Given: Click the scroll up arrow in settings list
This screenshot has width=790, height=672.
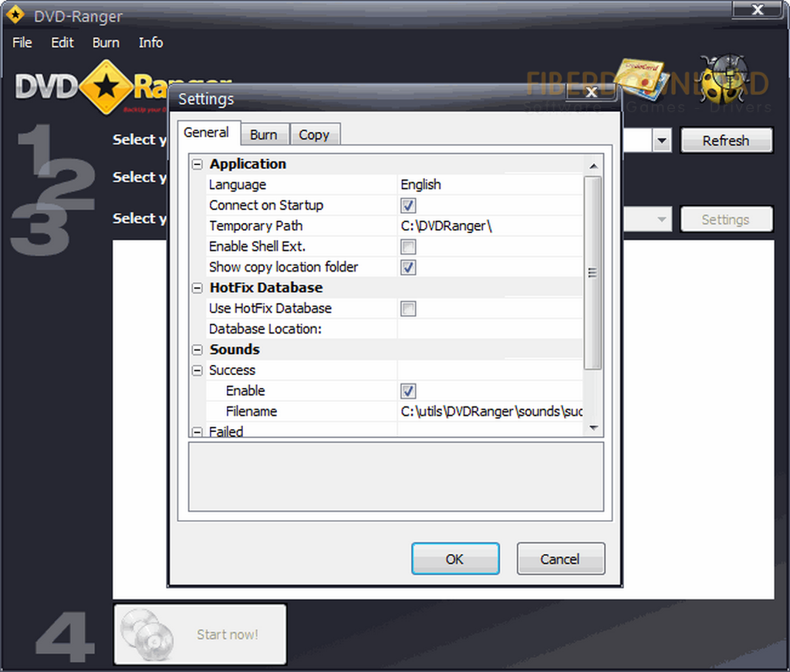Looking at the screenshot, I should coord(593,166).
